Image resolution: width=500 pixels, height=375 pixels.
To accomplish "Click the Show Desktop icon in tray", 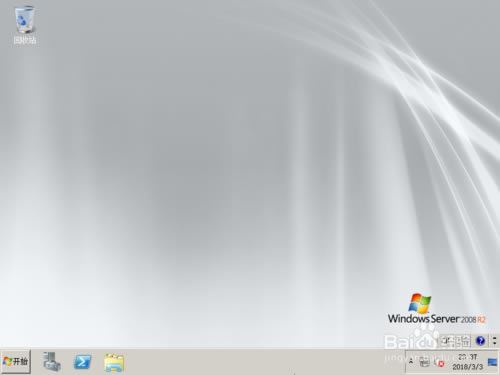I will (x=492, y=362).
